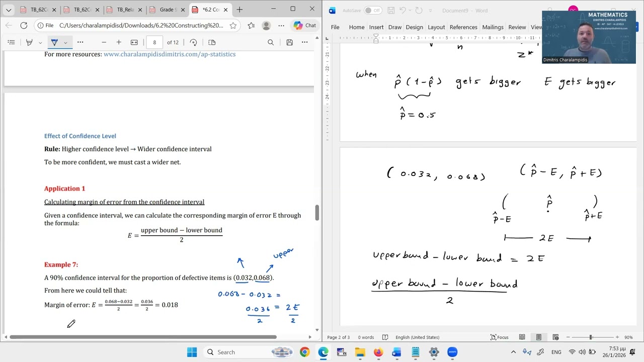Open Edge Settings and more menu
The width and height of the screenshot is (644, 362).
coord(281,25)
